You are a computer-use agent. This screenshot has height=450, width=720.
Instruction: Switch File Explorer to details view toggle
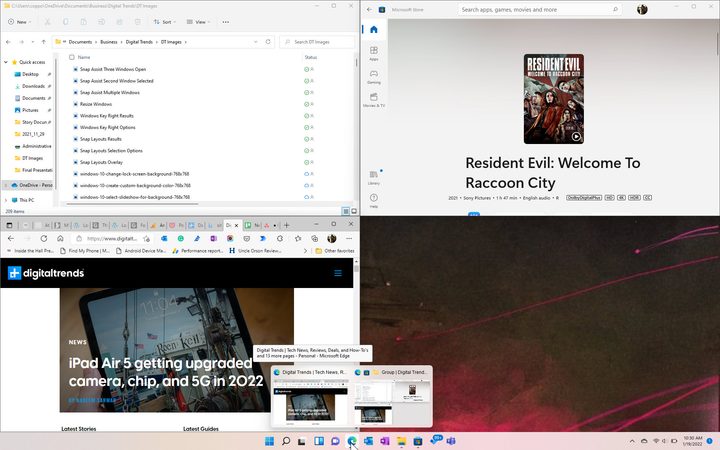345,211
